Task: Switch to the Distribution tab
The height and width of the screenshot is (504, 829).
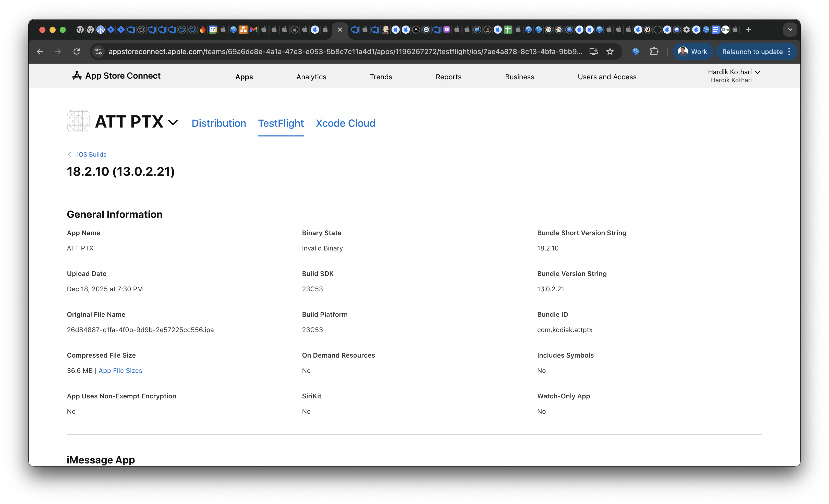Action: (x=219, y=123)
